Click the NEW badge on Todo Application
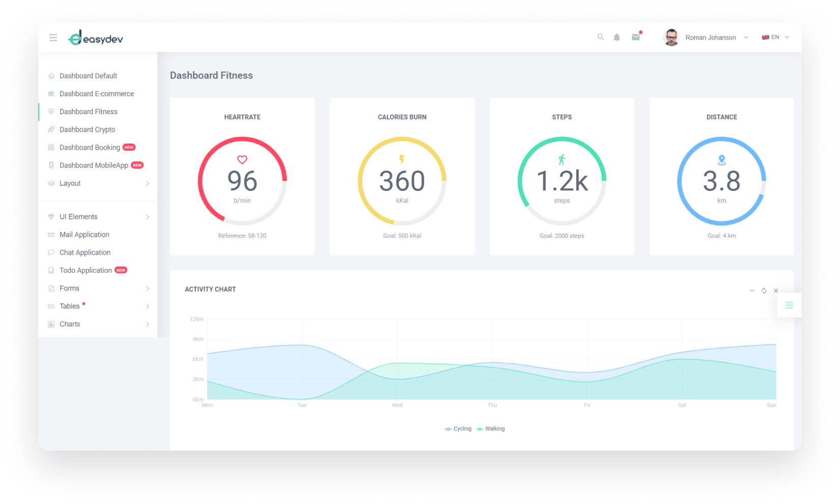Image resolution: width=840 pixels, height=504 pixels. point(121,270)
